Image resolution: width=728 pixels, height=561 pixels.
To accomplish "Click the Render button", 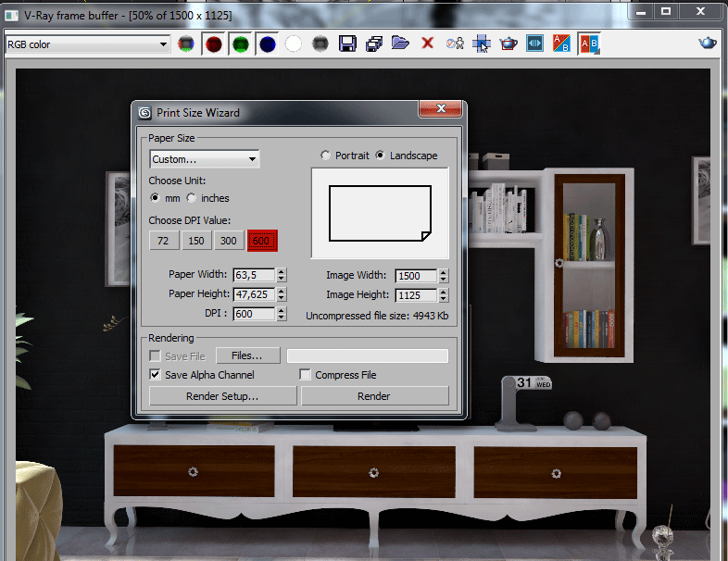I will pos(375,396).
